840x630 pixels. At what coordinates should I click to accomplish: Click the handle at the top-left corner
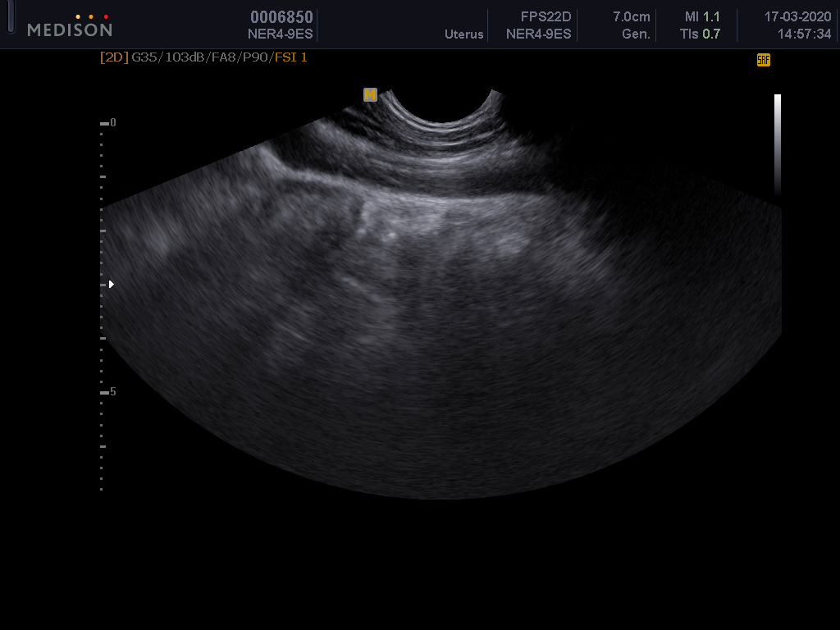click(x=10, y=18)
